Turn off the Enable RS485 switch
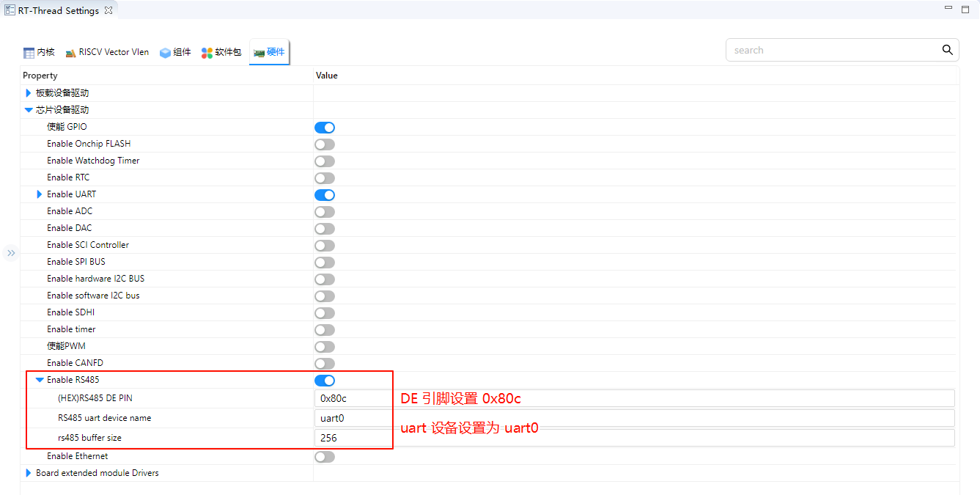 325,381
